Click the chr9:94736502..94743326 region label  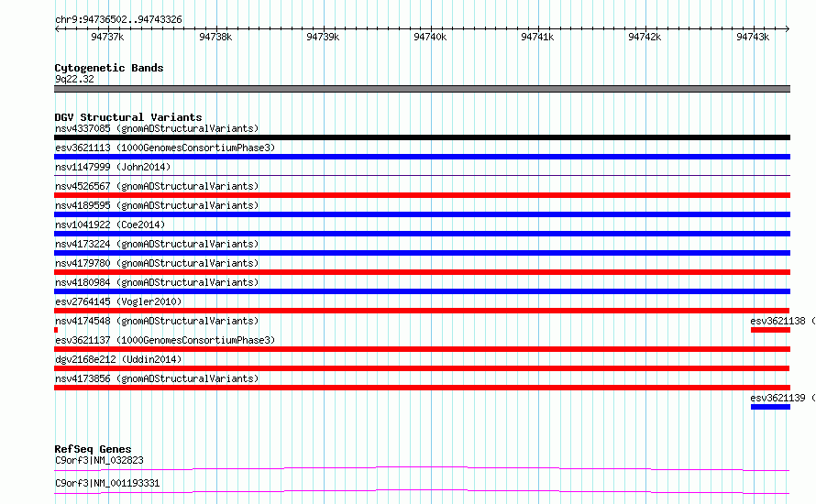tap(118, 20)
